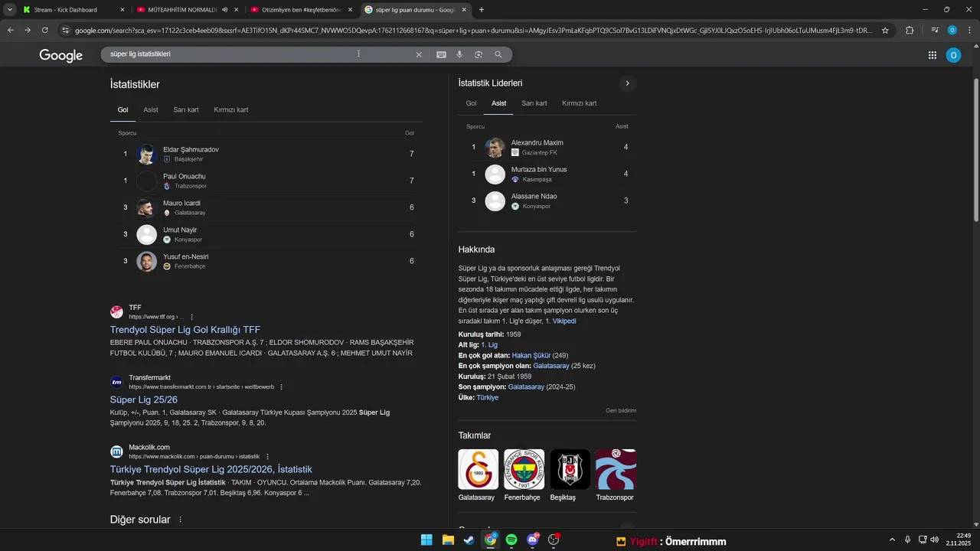Image resolution: width=980 pixels, height=551 pixels.
Task: Click the Google logo
Action: tap(61, 55)
